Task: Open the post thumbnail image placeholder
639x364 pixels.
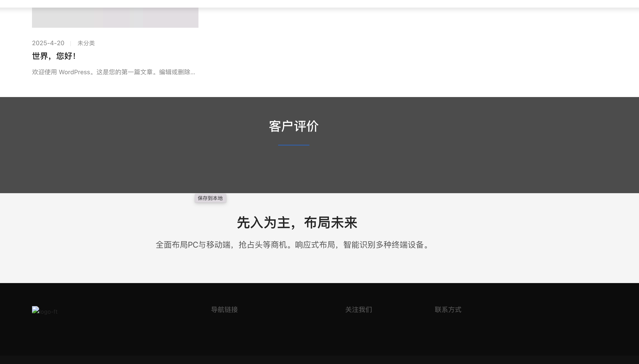Action: pos(115,17)
